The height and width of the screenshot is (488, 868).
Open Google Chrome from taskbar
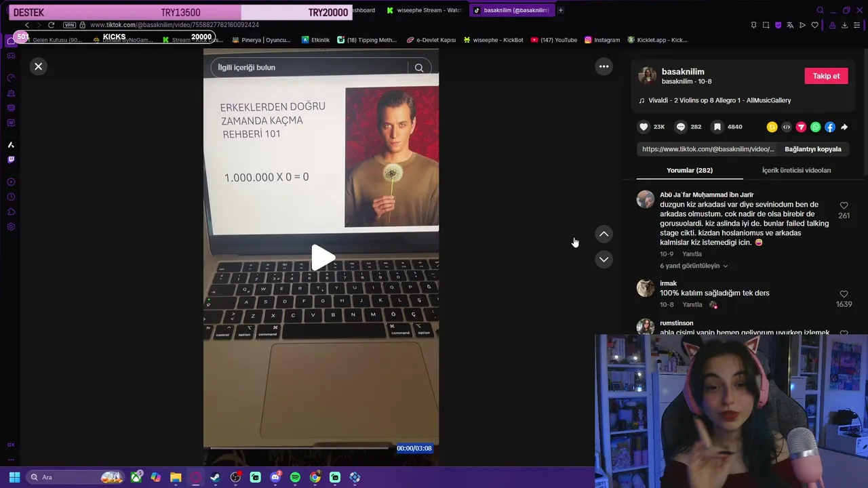(x=315, y=477)
